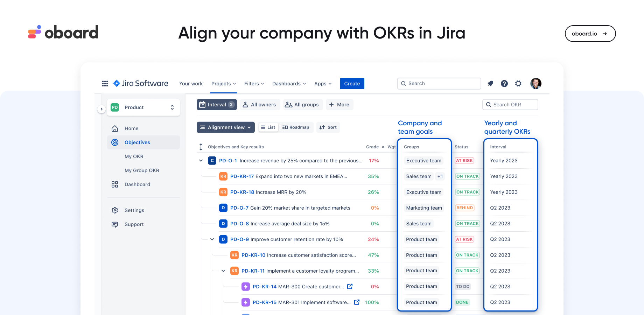Open PD-KR-18 key result link
This screenshot has height=315, width=644.
[x=242, y=192]
